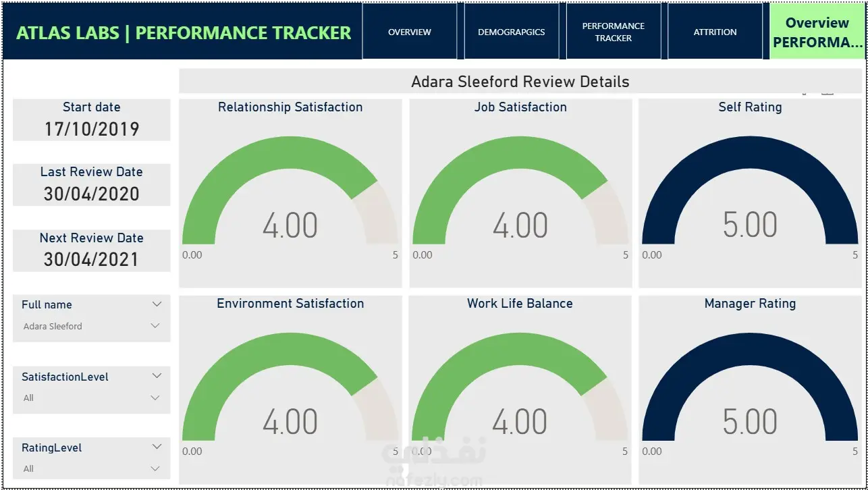Viewport: 868px width, 490px height.
Task: Open the Adara Sleeford name dropdown
Action: [x=91, y=326]
